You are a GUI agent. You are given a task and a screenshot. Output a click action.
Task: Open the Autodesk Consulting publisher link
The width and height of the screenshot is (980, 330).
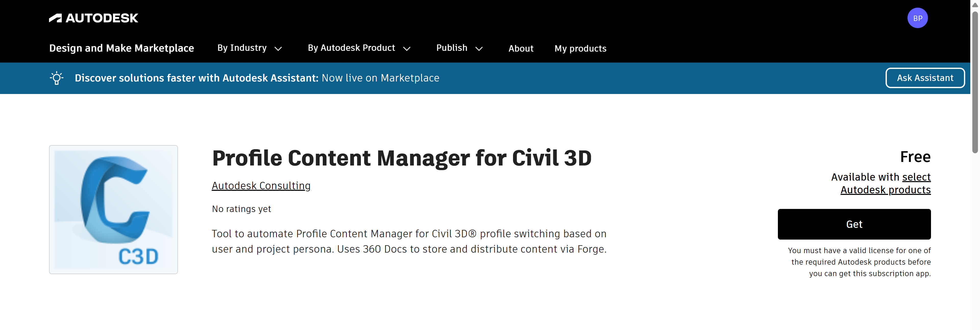point(261,186)
